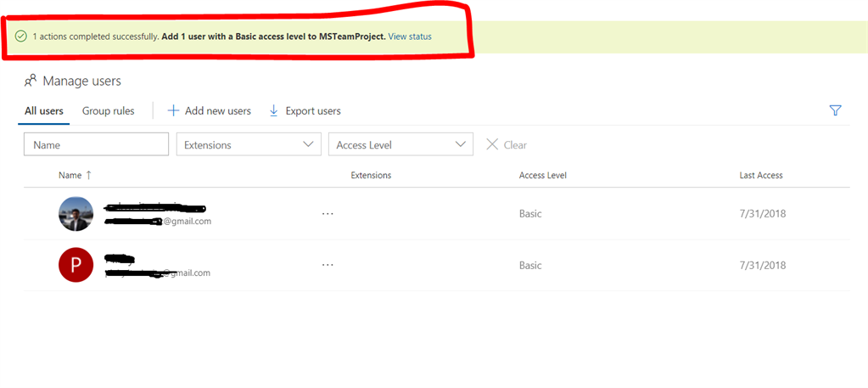Viewport: 868px width, 388px height.
Task: Click the download arrow icon beside Export users
Action: 273,111
